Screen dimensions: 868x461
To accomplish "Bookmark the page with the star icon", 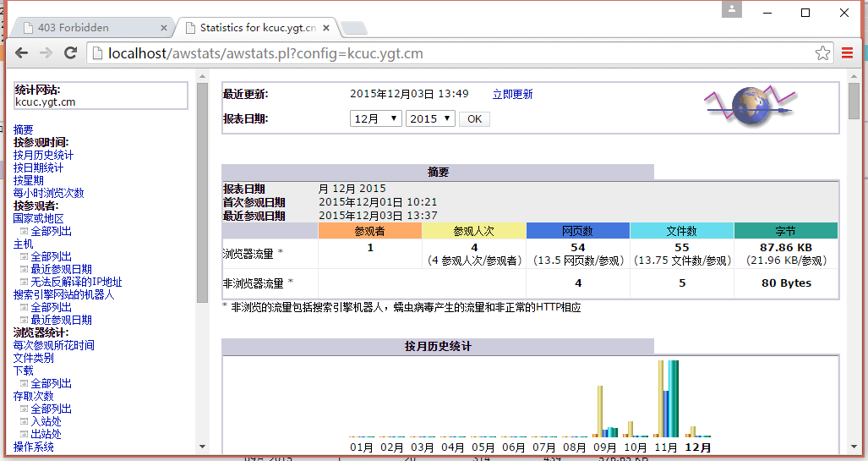I will point(822,53).
